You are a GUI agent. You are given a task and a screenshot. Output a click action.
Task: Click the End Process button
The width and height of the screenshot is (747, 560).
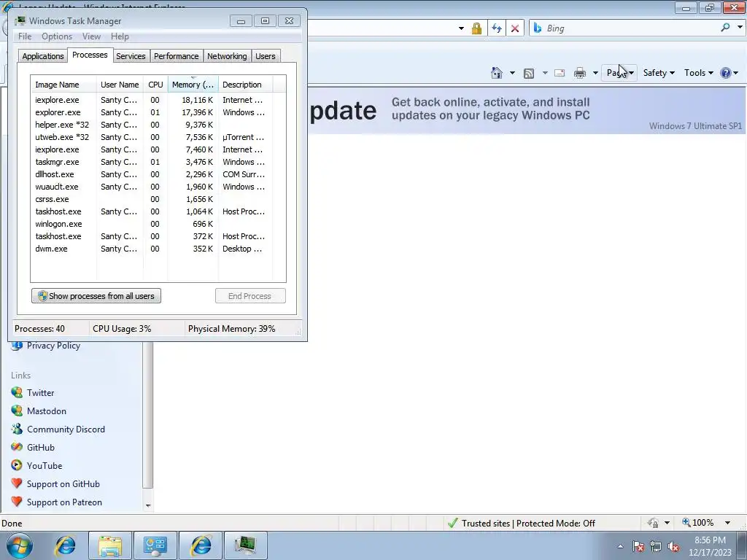pos(250,296)
